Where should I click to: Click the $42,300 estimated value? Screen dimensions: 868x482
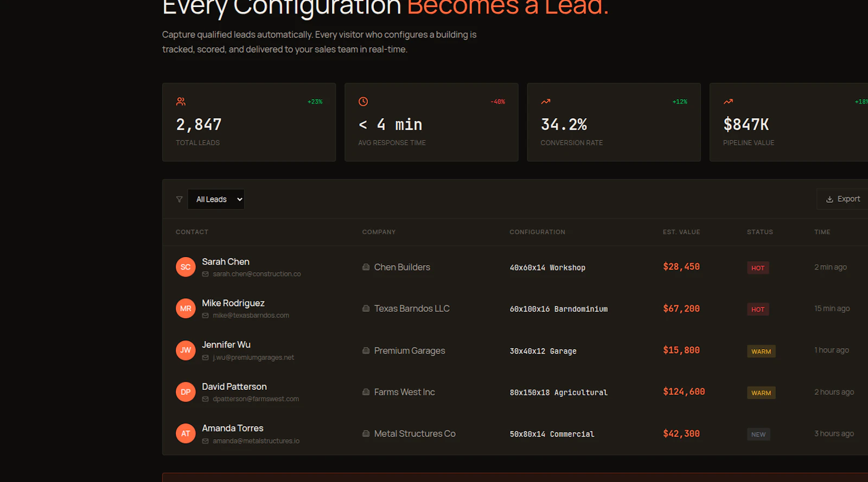pyautogui.click(x=681, y=434)
